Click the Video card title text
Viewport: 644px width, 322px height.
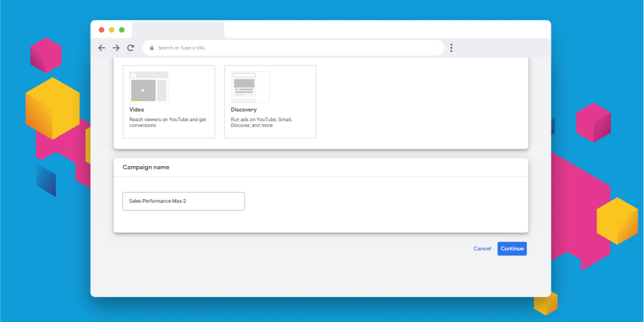137,109
